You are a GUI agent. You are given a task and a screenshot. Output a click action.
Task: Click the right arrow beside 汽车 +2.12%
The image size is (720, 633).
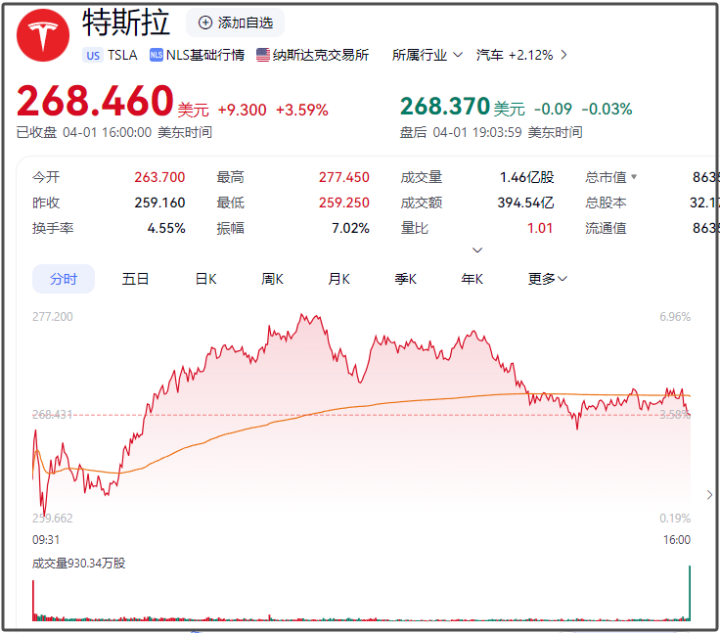pyautogui.click(x=564, y=55)
